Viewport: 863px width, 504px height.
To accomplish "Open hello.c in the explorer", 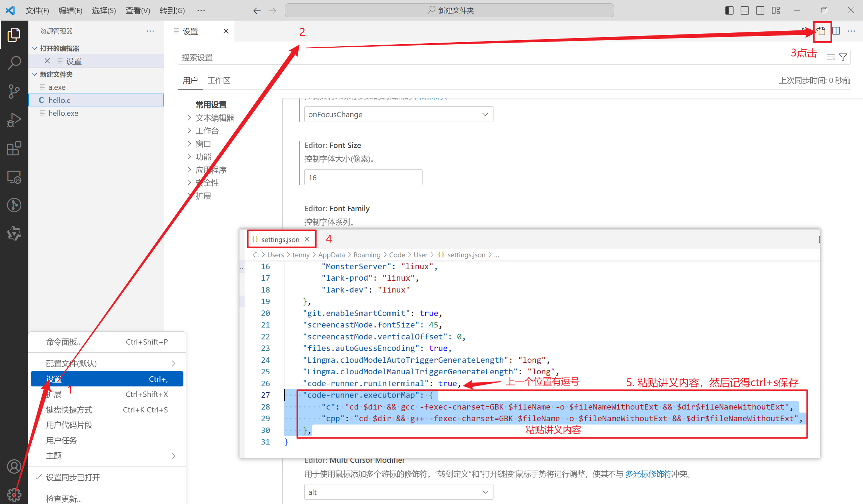I will (59, 100).
